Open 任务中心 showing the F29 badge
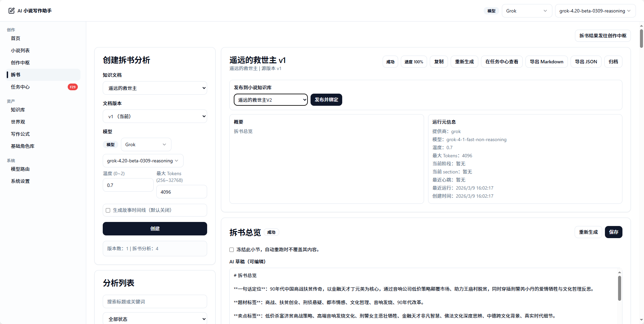This screenshot has height=324, width=644. [20, 87]
